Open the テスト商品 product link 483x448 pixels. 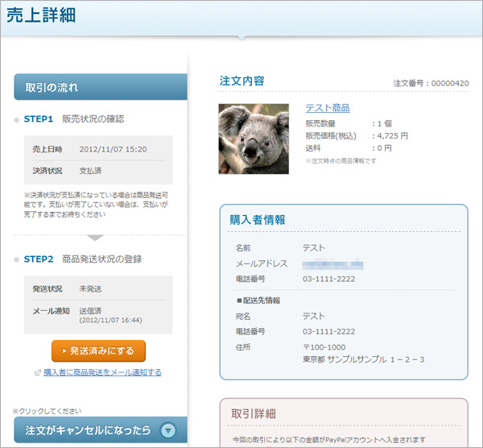[327, 108]
